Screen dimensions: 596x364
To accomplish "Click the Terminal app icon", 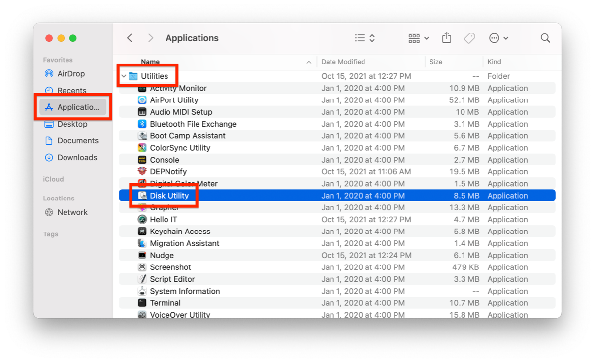I will tap(142, 303).
